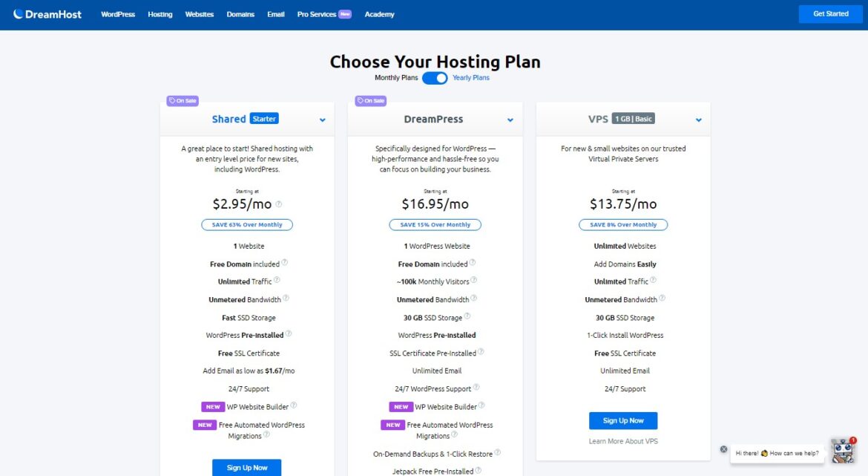868x476 pixels.
Task: Click the $13.75/mo price
Action: point(623,204)
